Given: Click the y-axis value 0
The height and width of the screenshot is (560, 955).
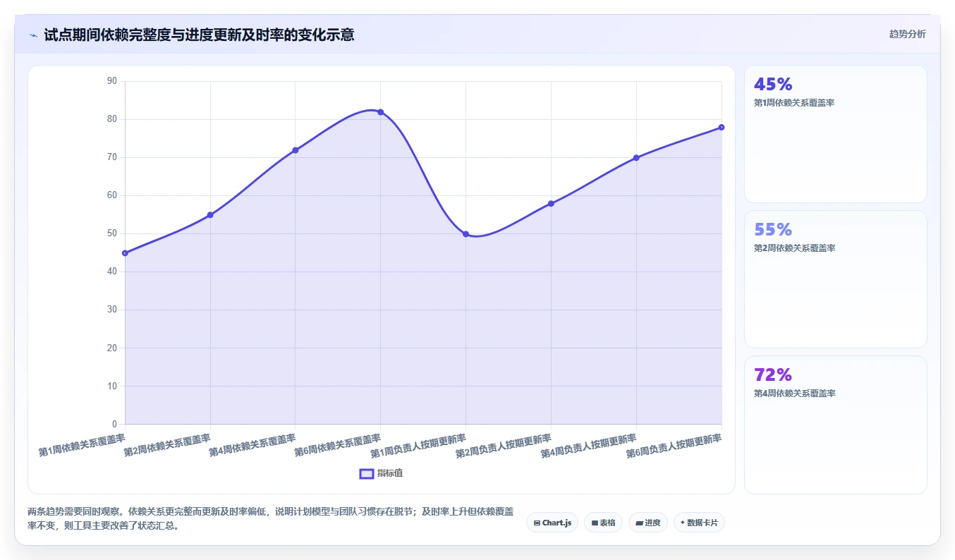Looking at the screenshot, I should pyautogui.click(x=115, y=424).
